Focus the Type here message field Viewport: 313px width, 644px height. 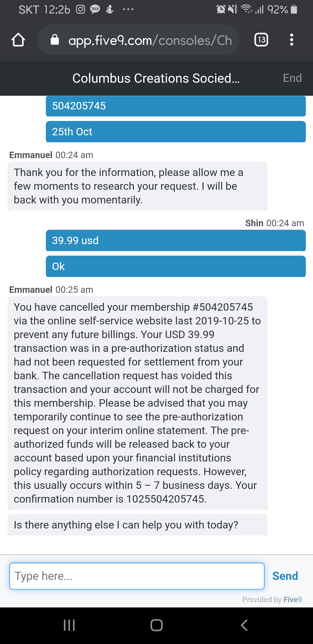[137, 576]
